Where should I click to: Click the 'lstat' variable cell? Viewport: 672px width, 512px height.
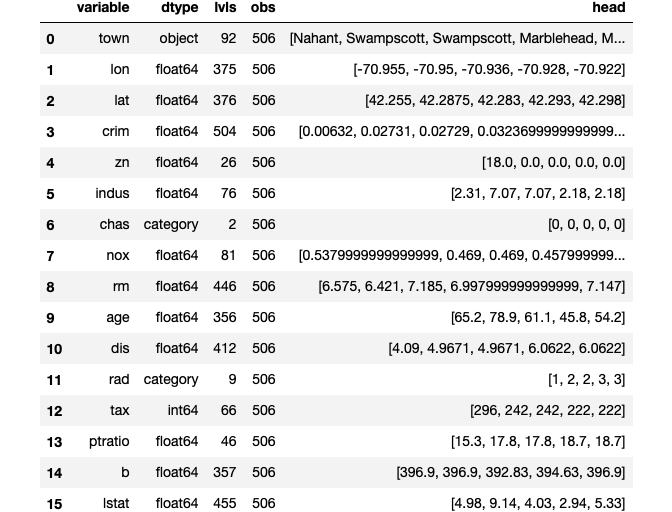pos(114,503)
